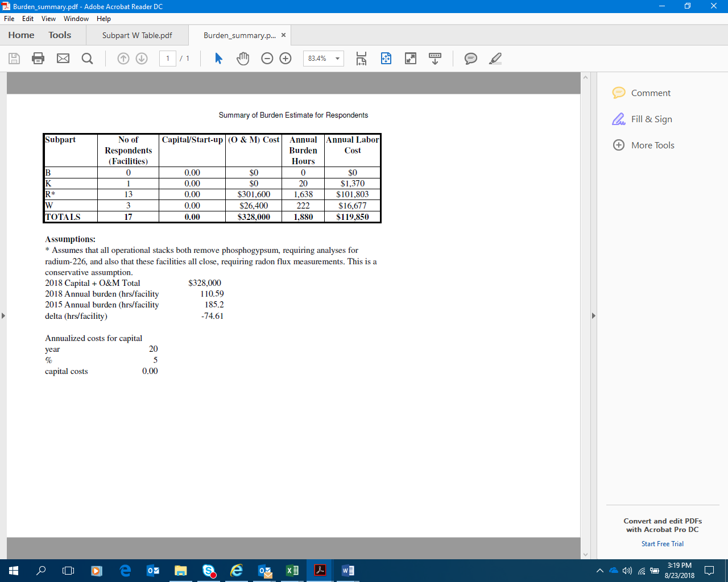Close the Burden_summary.pdf tab
This screenshot has height=582, width=728.
283,35
